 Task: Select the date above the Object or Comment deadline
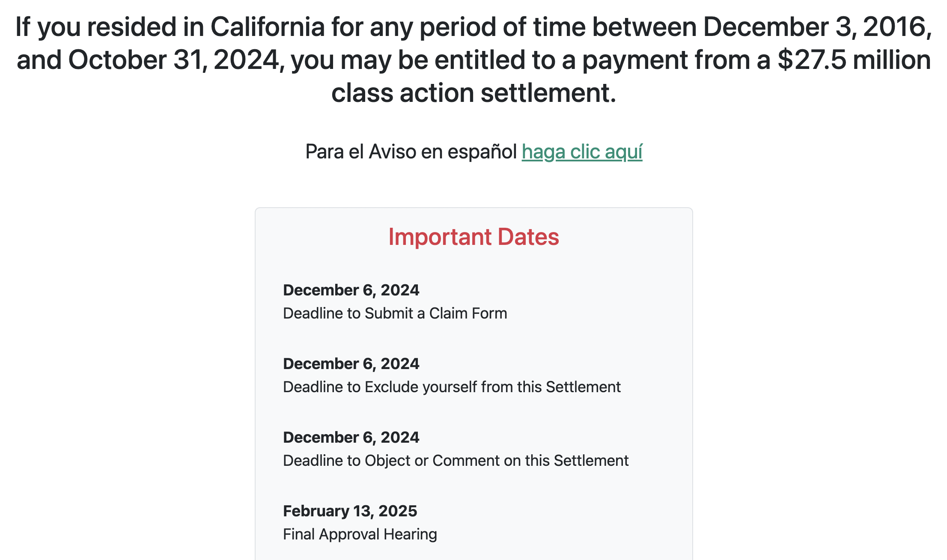[x=351, y=438]
